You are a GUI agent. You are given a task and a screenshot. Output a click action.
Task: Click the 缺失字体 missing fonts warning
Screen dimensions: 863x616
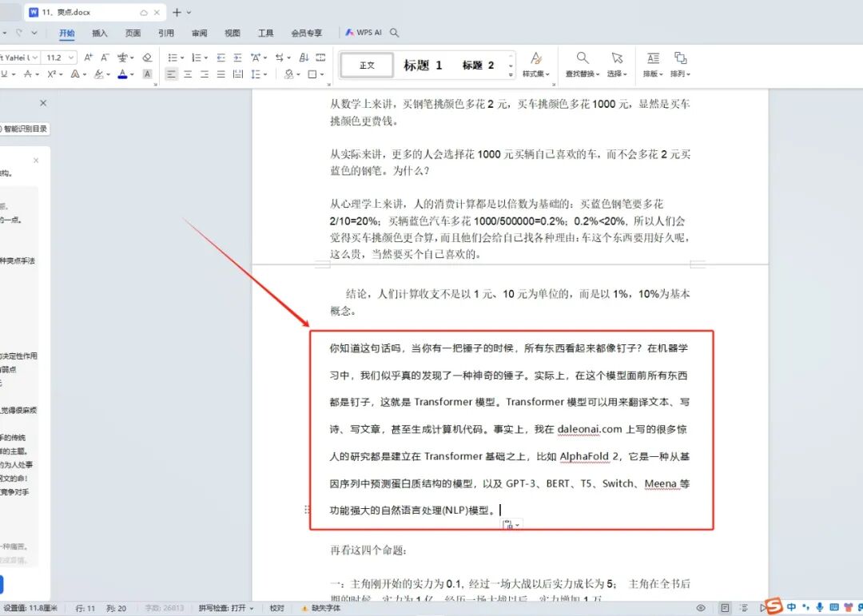pyautogui.click(x=321, y=608)
